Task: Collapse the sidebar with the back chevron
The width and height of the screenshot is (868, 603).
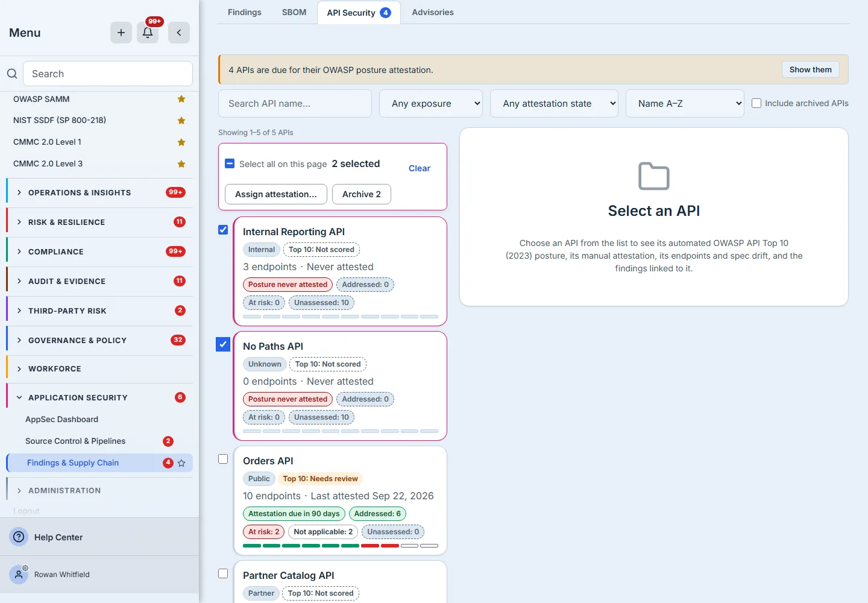Action: (179, 33)
